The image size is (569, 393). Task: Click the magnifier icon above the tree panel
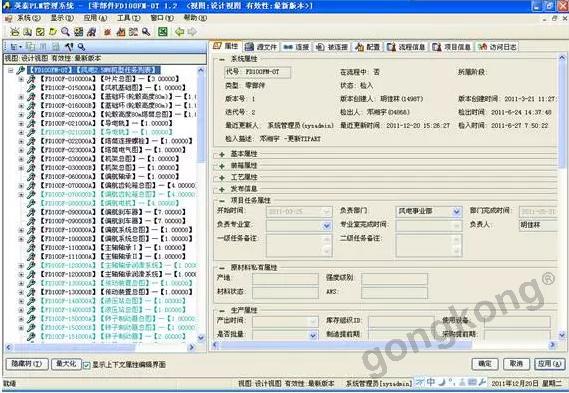click(x=81, y=46)
